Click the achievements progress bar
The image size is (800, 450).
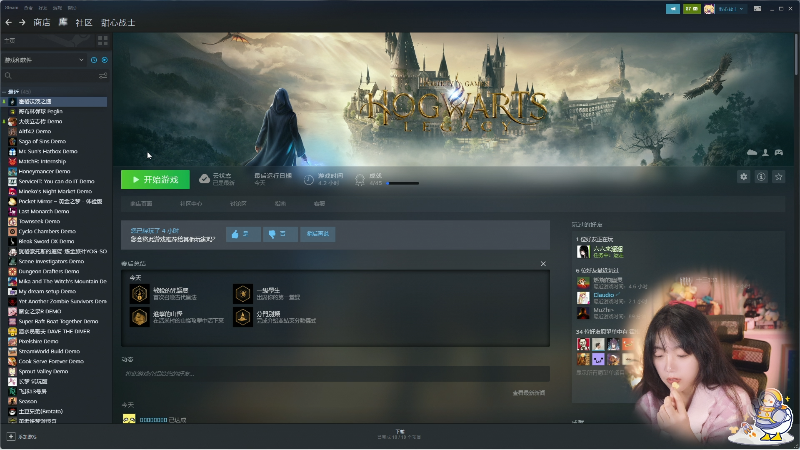coord(403,183)
